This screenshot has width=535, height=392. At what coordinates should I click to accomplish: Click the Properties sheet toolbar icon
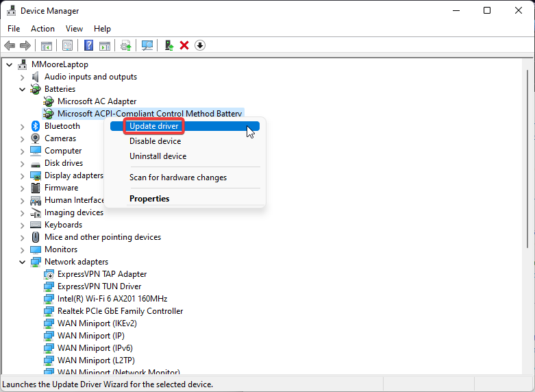[68, 45]
